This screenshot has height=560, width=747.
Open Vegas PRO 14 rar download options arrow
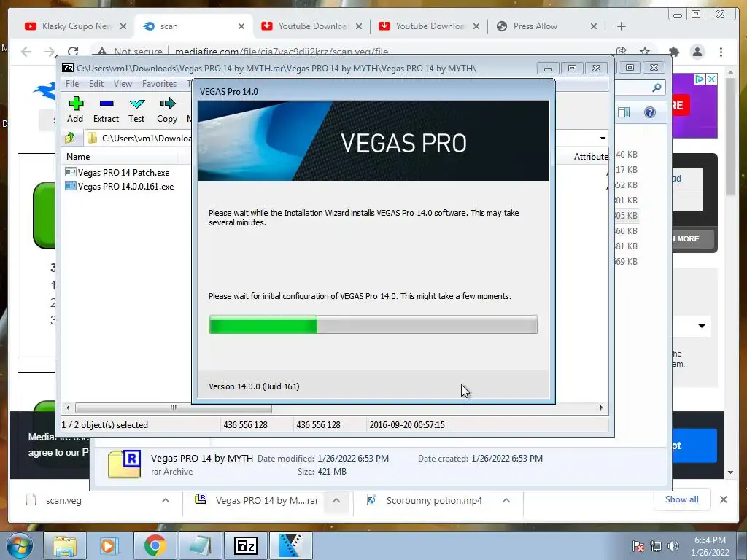pos(336,500)
